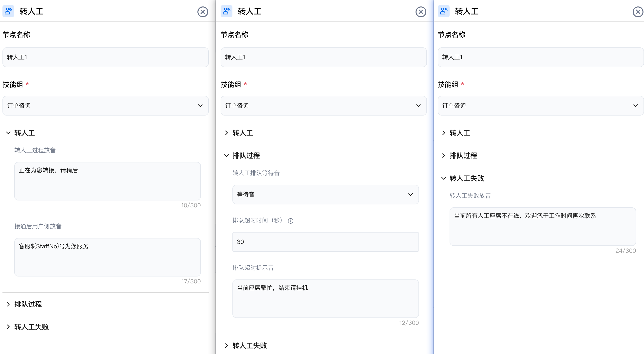Edit the 当前座席繁忙，结束请挂机 text area

tap(325, 299)
